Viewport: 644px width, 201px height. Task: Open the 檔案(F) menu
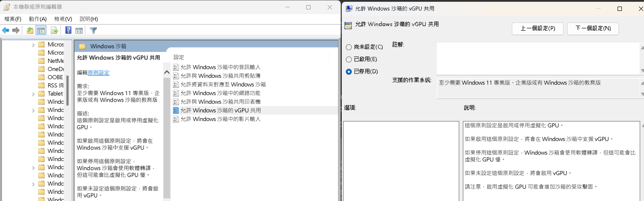coord(13,19)
